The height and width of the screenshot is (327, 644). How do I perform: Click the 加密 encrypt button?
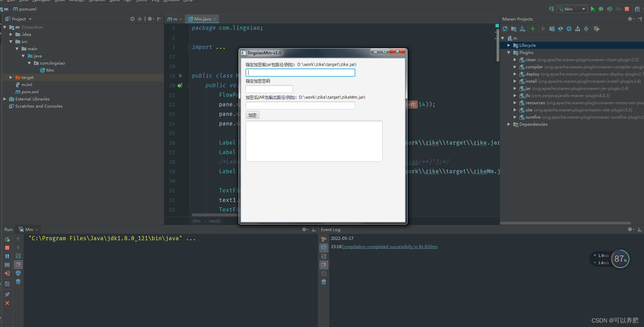coord(253,115)
